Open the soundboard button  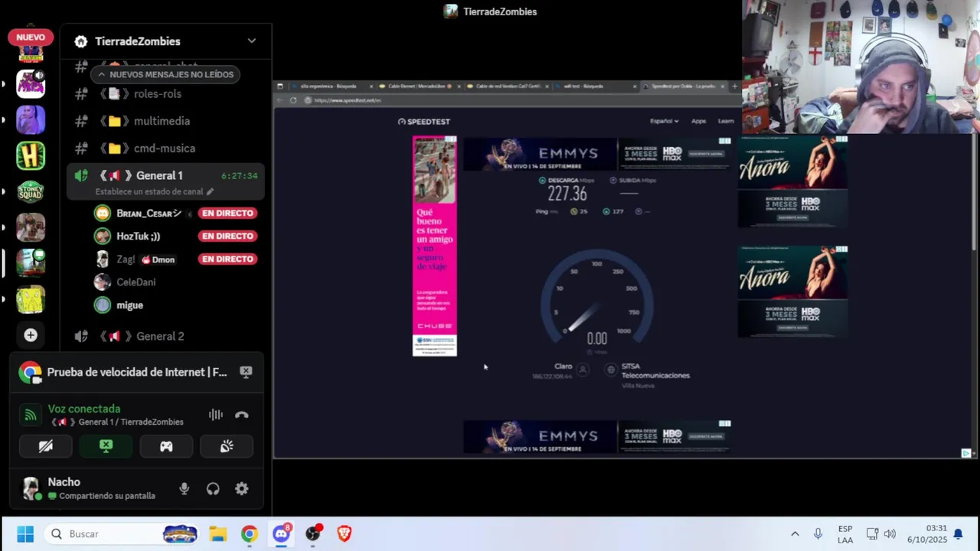pos(227,446)
